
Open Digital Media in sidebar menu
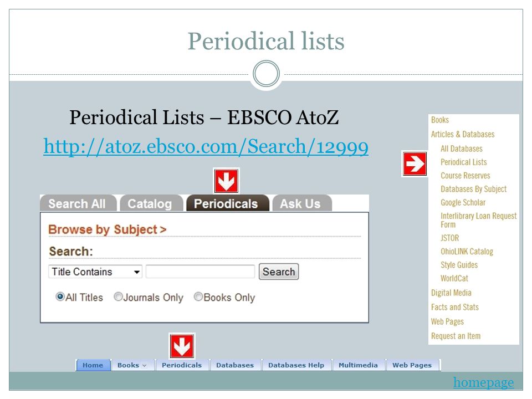point(451,293)
